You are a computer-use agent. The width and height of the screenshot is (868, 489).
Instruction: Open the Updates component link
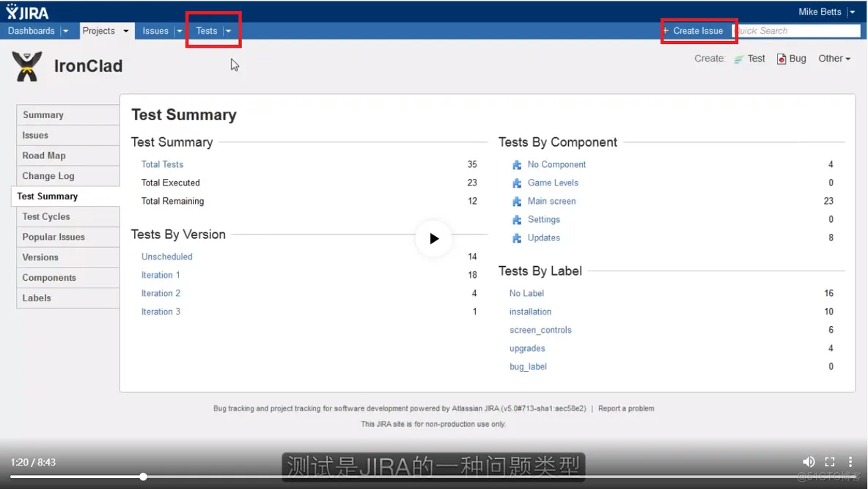(544, 238)
